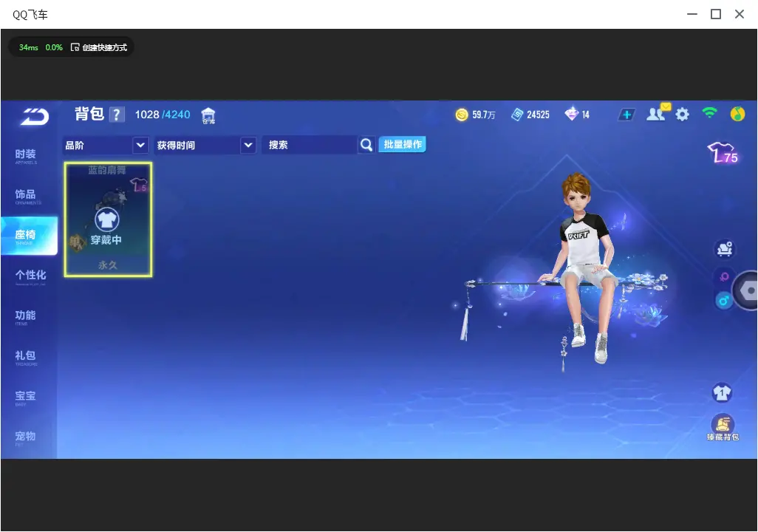Maximize the QQ飞车 window
Screen dimensions: 758x532
tap(716, 14)
